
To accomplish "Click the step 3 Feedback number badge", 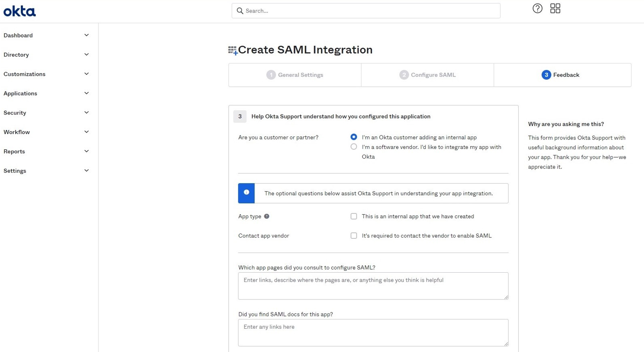I will [x=546, y=75].
